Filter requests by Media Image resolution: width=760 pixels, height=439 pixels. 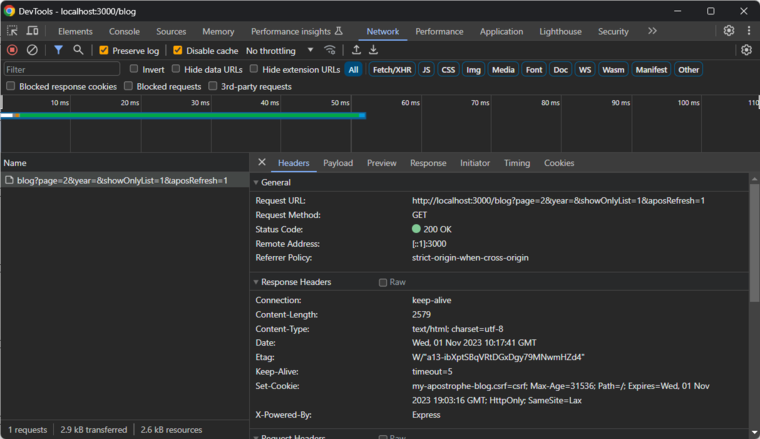point(503,69)
